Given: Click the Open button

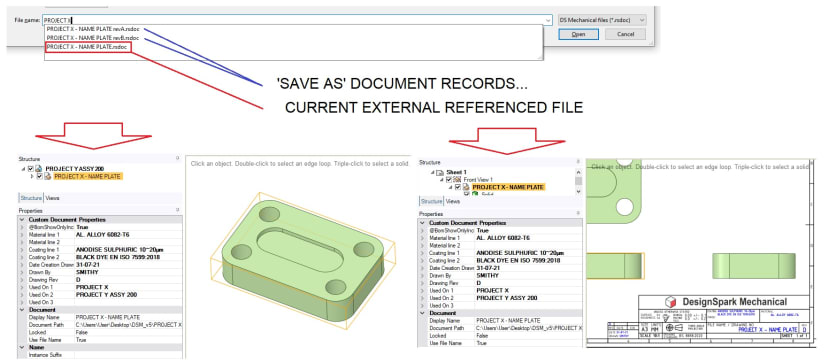Looking at the screenshot, I should tap(578, 34).
